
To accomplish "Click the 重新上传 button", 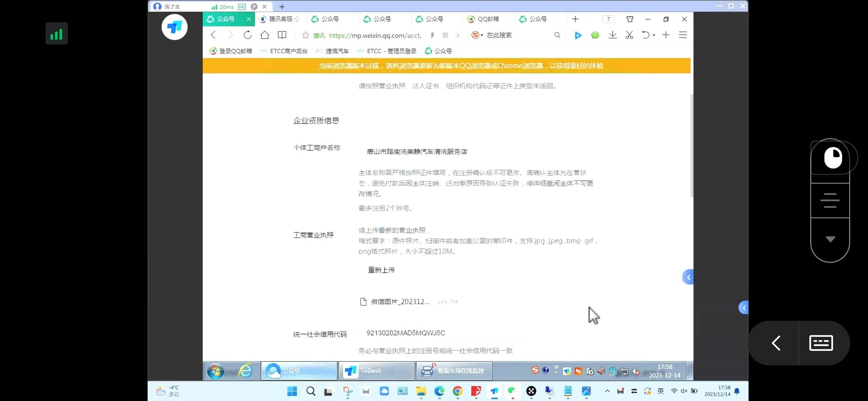I will coord(381,270).
